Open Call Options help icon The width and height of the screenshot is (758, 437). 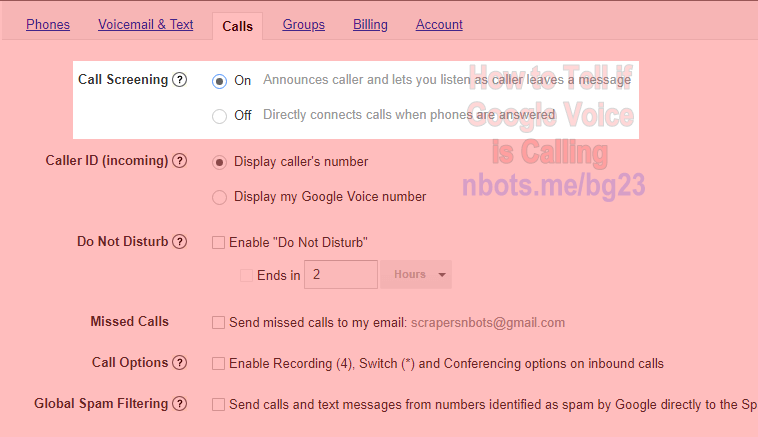click(179, 363)
